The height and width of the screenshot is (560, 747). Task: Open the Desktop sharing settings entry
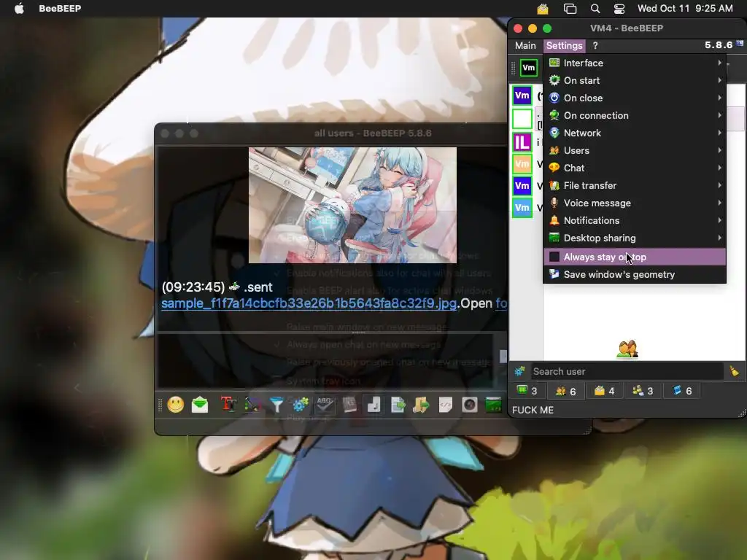pos(635,238)
